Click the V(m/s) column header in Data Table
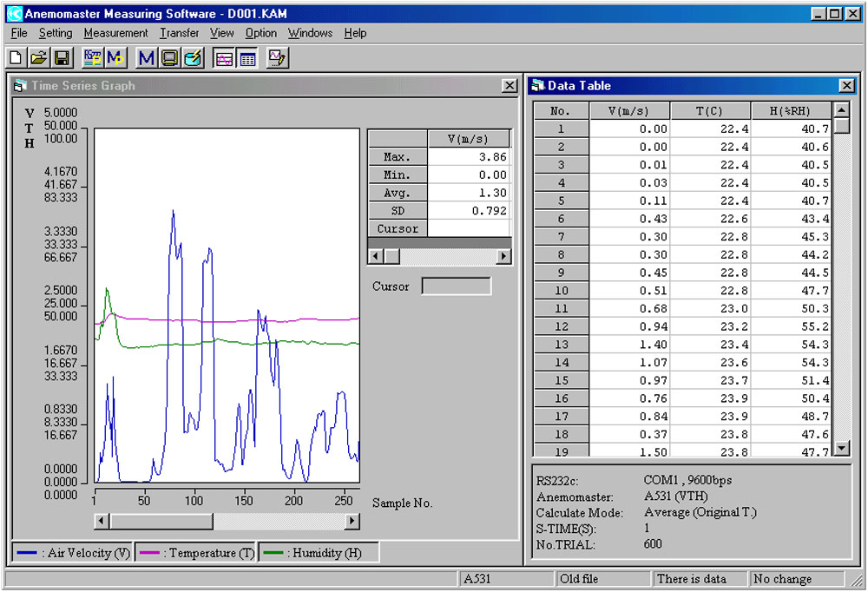 pos(629,111)
